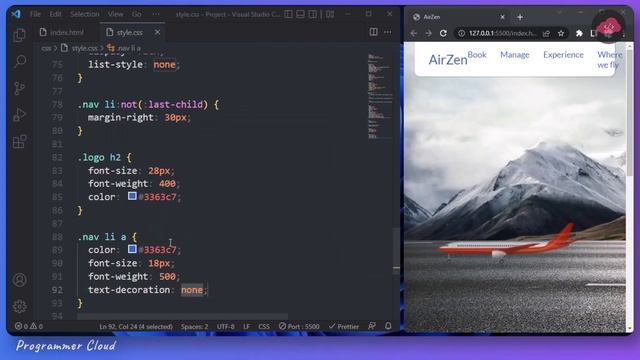The width and height of the screenshot is (640, 360).
Task: Open the Manage gear in VS Code
Action: pos(20,306)
